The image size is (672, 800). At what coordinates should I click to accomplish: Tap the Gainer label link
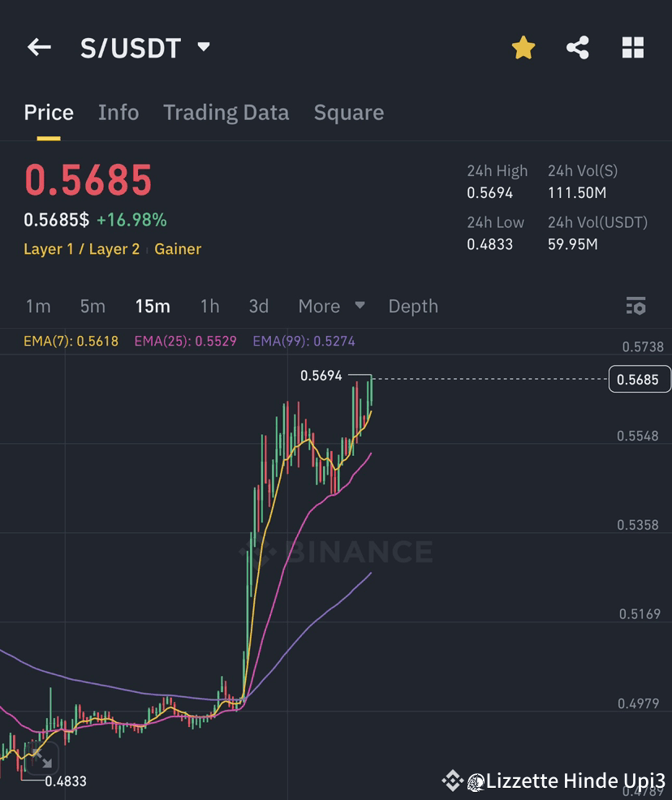[178, 249]
